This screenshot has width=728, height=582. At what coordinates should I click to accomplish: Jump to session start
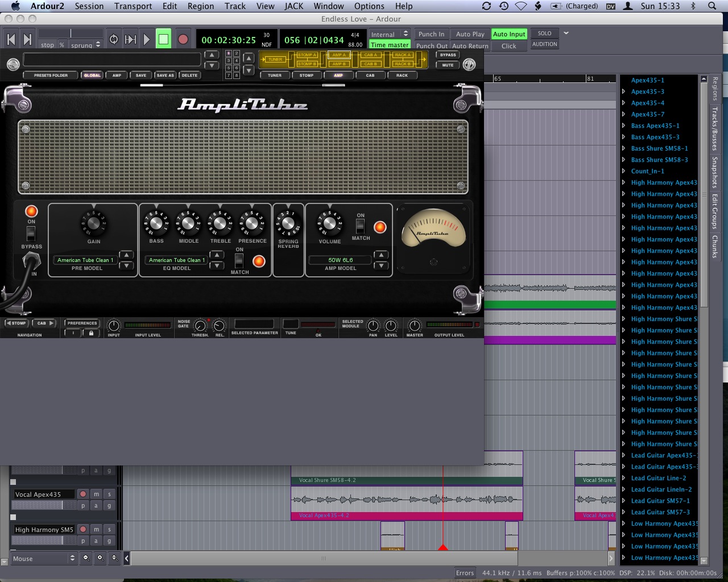coord(11,39)
